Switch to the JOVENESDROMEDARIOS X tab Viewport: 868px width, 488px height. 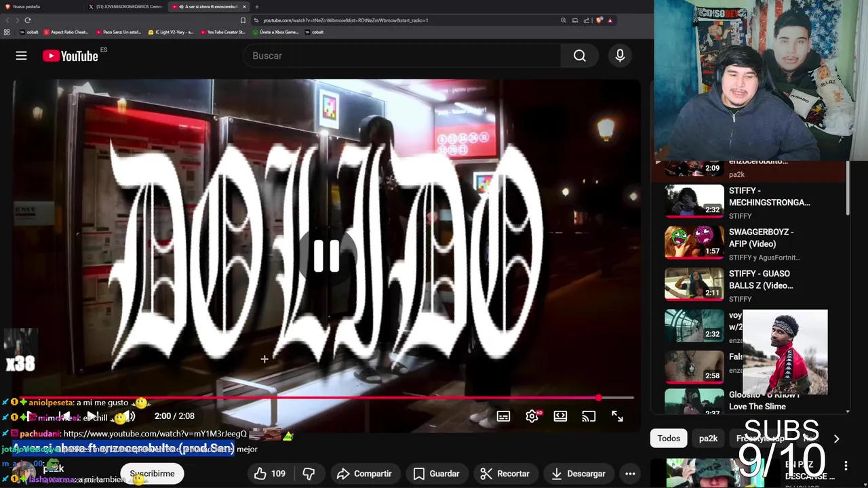point(126,6)
